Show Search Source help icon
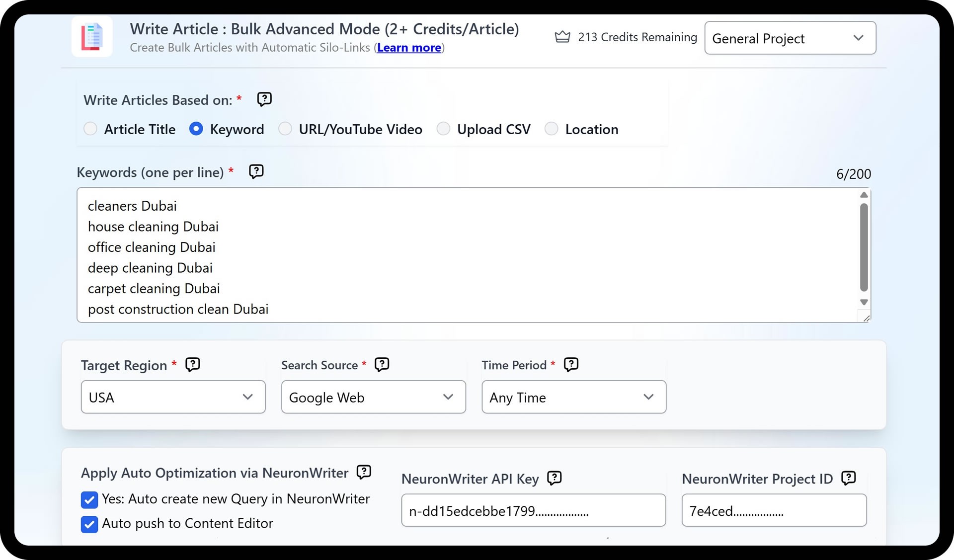Image resolution: width=954 pixels, height=560 pixels. pyautogui.click(x=382, y=365)
